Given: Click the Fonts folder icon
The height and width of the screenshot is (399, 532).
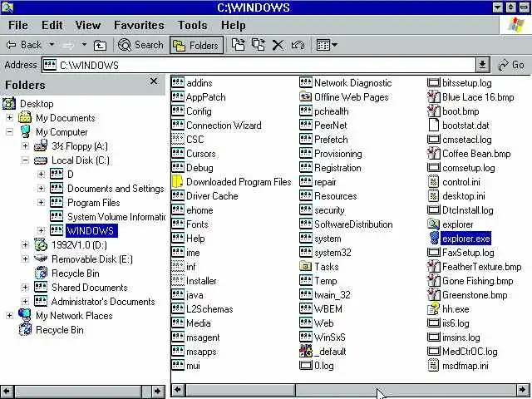Looking at the screenshot, I should pos(178,224).
